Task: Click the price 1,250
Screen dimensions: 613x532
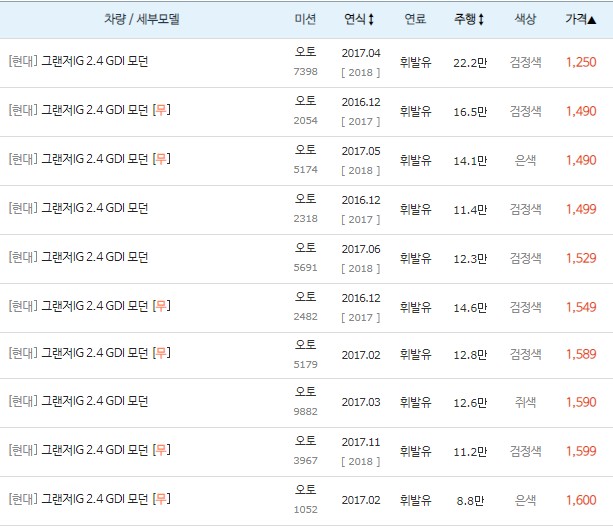Action: [581, 62]
